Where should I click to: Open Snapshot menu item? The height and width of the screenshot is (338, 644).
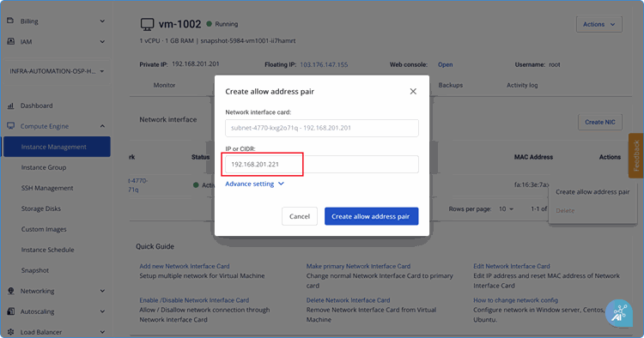pos(35,270)
